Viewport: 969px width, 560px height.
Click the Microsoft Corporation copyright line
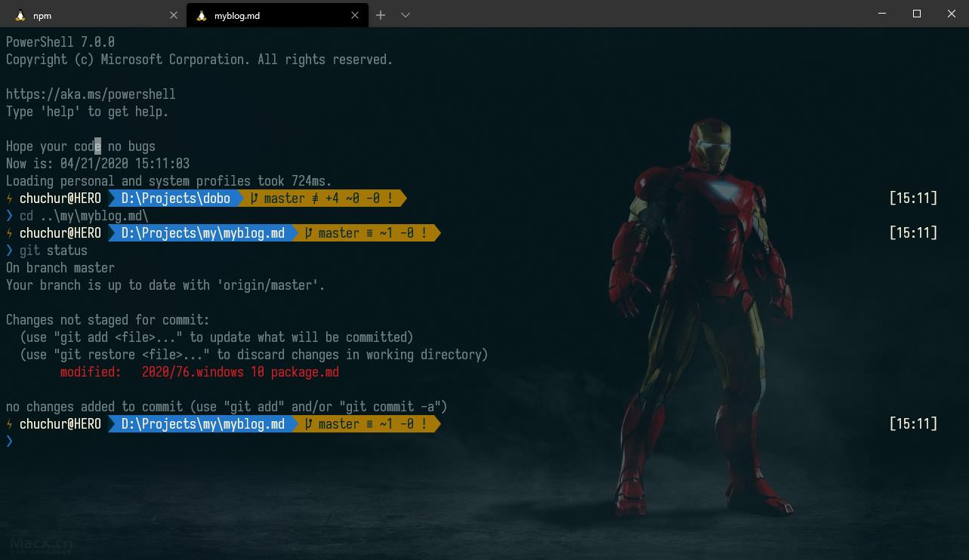[199, 60]
